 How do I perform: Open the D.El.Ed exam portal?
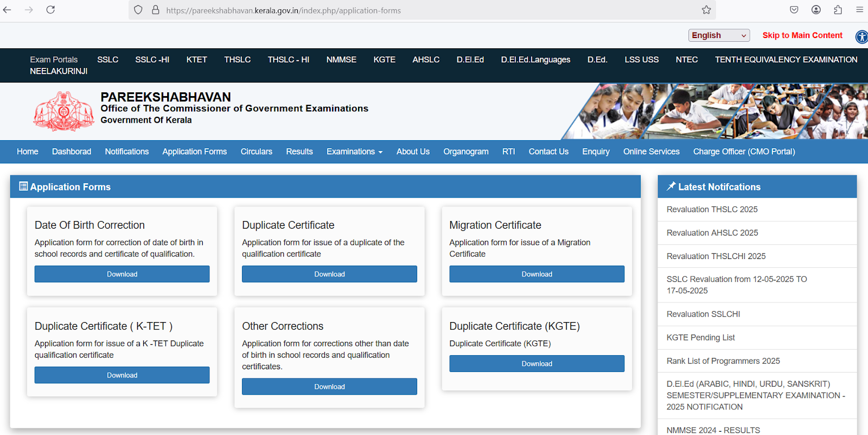470,60
